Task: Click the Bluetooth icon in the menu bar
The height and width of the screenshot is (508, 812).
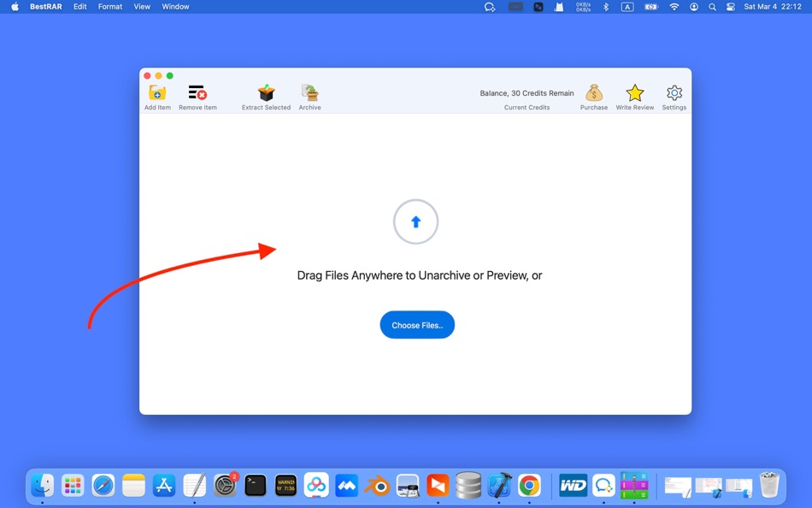Action: (606, 7)
